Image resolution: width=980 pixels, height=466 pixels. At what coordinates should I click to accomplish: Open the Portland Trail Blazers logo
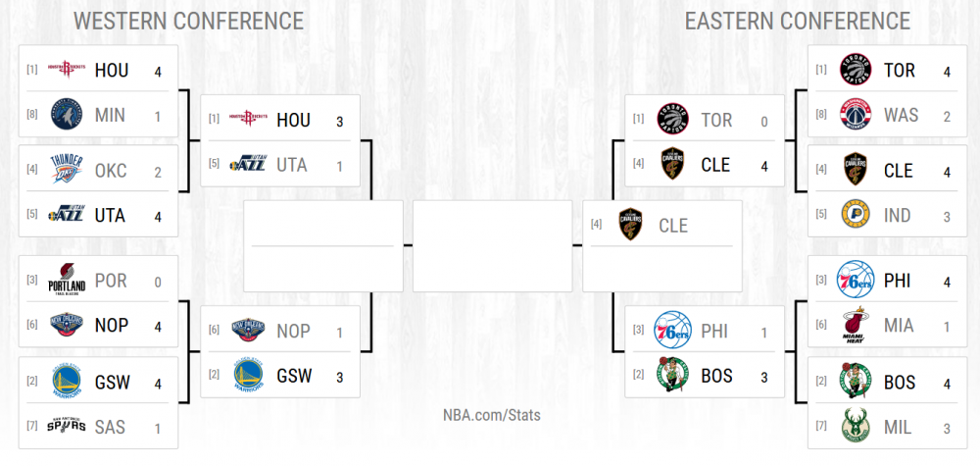click(x=67, y=281)
